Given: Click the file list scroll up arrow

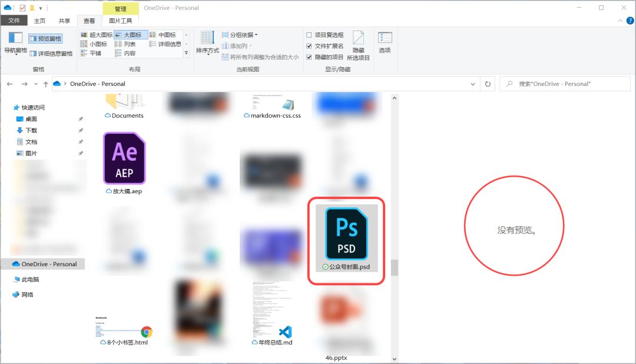Looking at the screenshot, I should point(394,98).
